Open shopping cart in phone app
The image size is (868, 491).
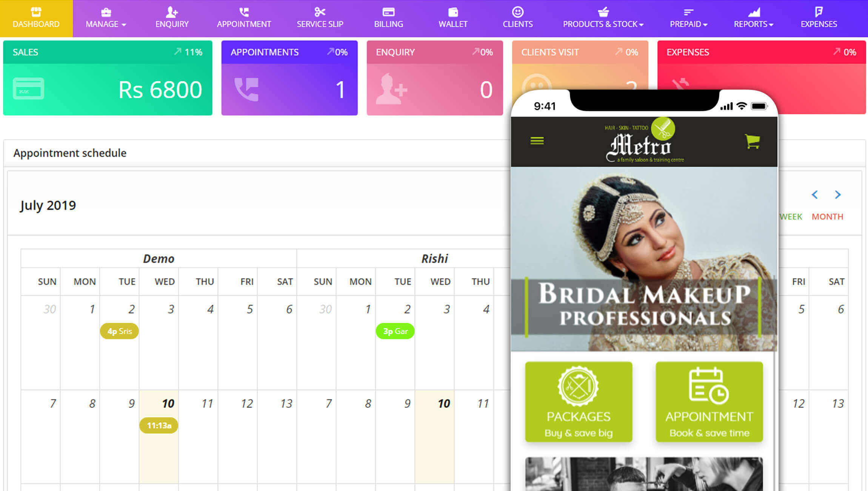pos(753,141)
